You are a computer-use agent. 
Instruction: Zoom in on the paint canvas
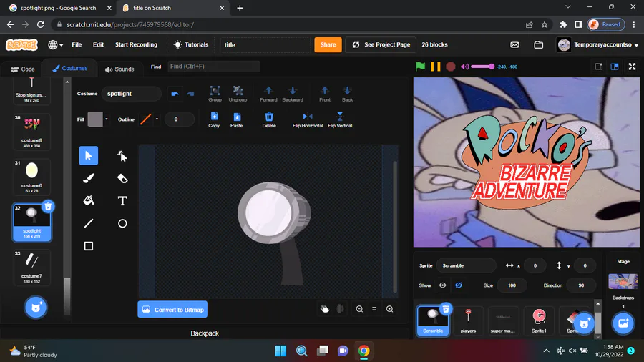click(x=390, y=309)
